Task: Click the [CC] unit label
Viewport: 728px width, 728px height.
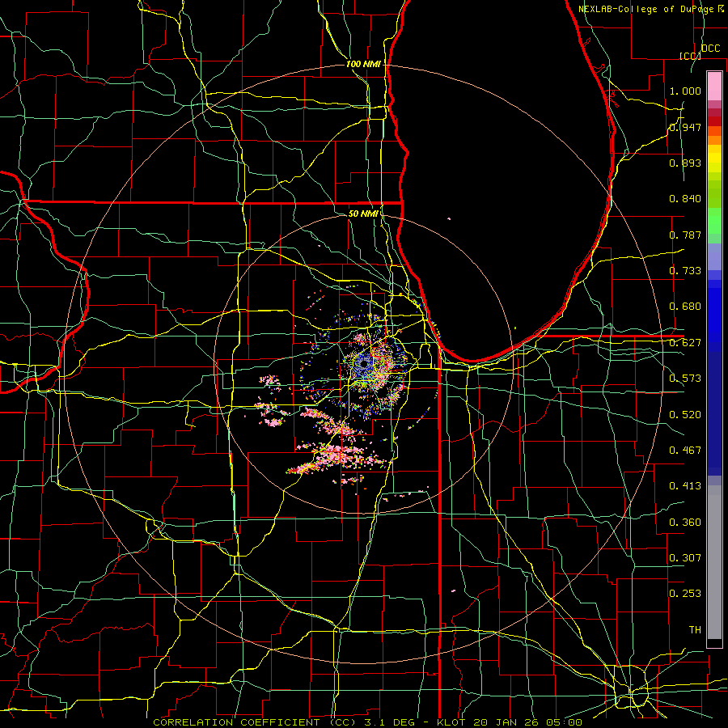Action: tap(690, 56)
